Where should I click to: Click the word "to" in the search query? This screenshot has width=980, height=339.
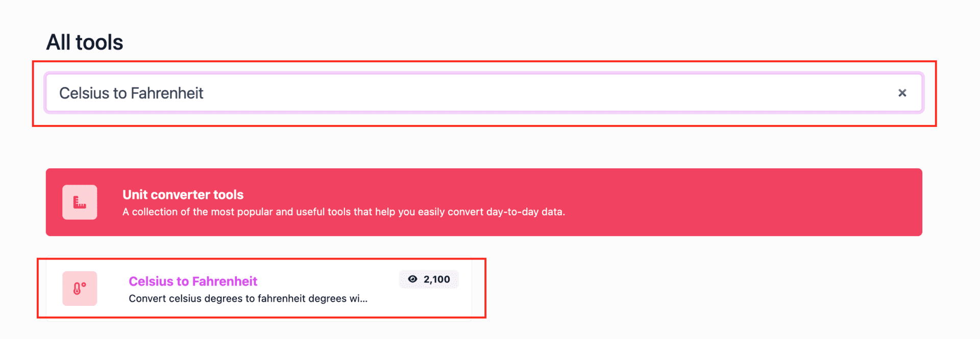(120, 93)
